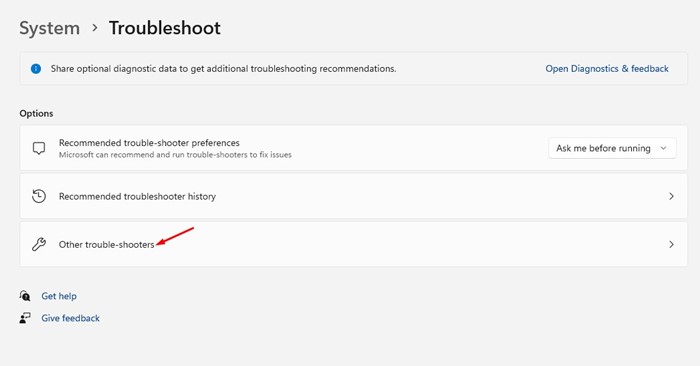The height and width of the screenshot is (366, 700).
Task: Click the breadcrumb separator chevron after System
Action: 95,28
